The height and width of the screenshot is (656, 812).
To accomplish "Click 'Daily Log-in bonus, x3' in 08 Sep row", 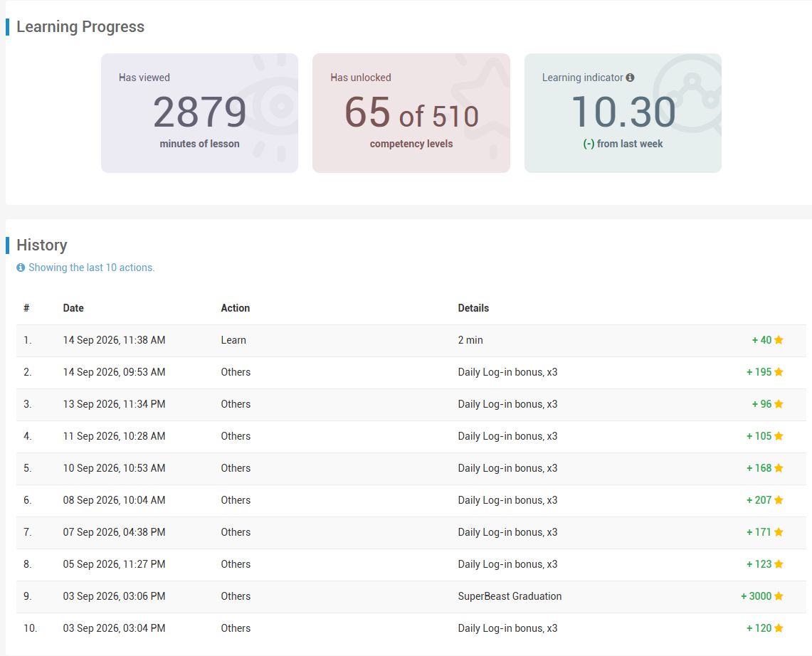I will (x=507, y=501).
